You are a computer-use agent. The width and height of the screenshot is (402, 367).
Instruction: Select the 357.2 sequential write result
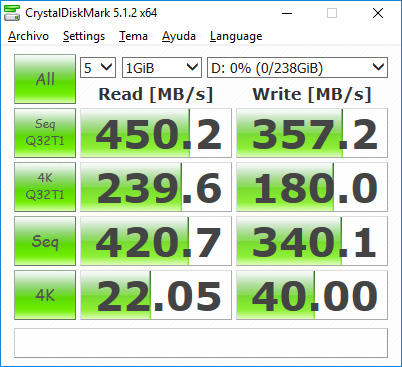(x=312, y=133)
